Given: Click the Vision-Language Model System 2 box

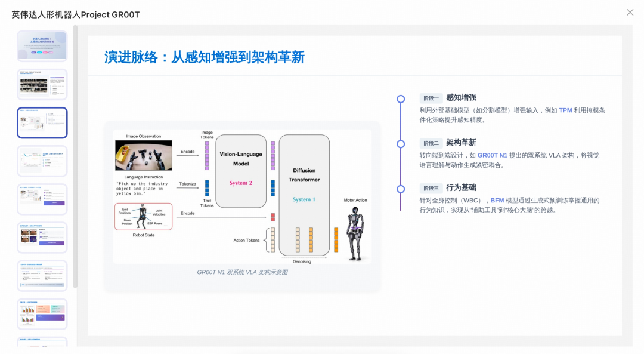Looking at the screenshot, I should pos(241,171).
